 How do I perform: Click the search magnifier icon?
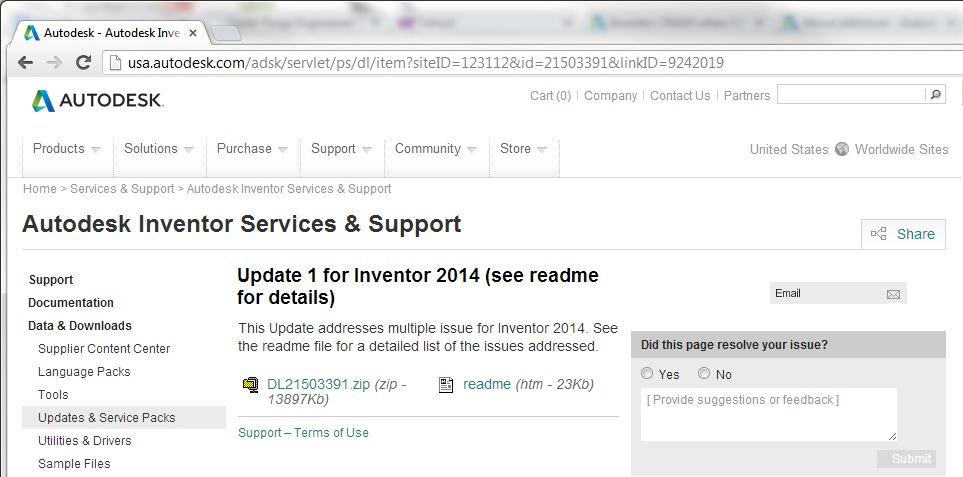(935, 95)
